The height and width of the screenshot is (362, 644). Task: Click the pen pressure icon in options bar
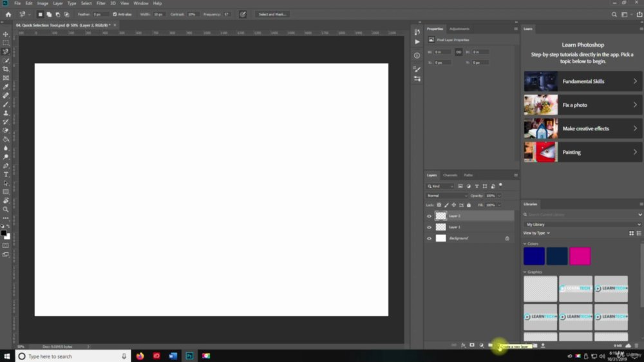click(x=243, y=14)
